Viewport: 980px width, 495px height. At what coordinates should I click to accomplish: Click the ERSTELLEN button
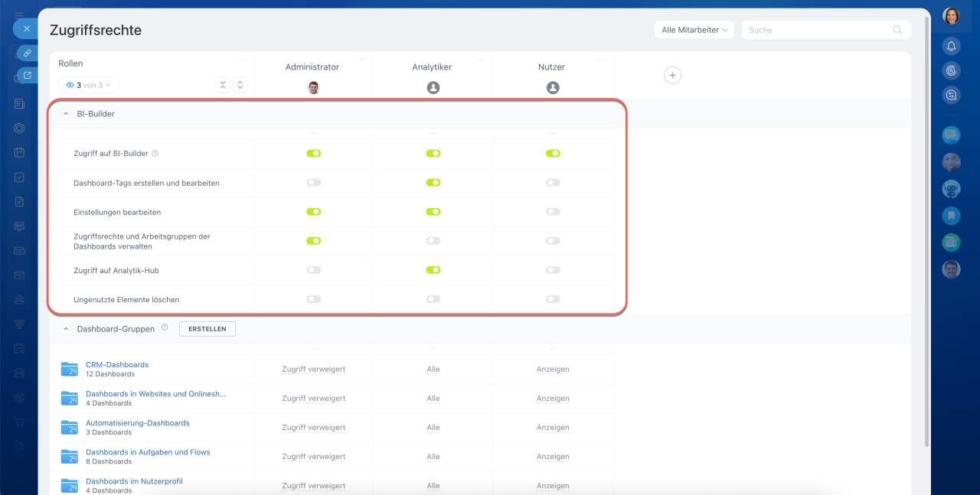click(207, 328)
